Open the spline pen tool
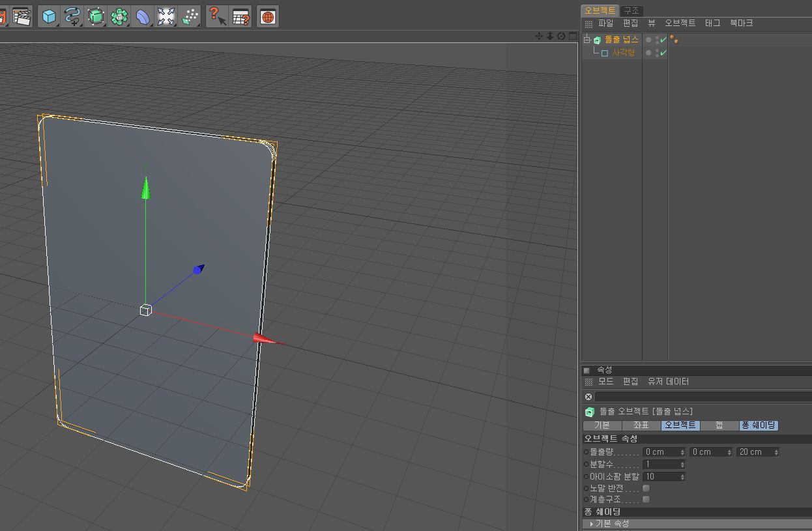 coord(72,17)
